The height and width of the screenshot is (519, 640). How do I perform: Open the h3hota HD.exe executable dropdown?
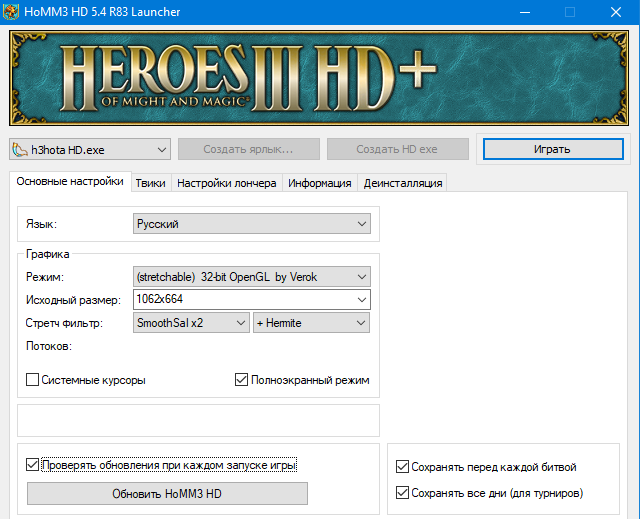tap(90, 149)
